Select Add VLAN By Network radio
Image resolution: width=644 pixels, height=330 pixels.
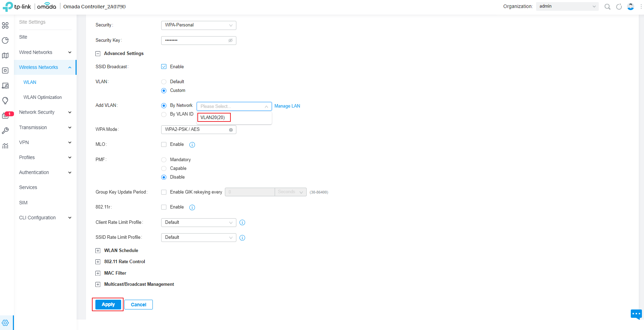[x=164, y=105]
